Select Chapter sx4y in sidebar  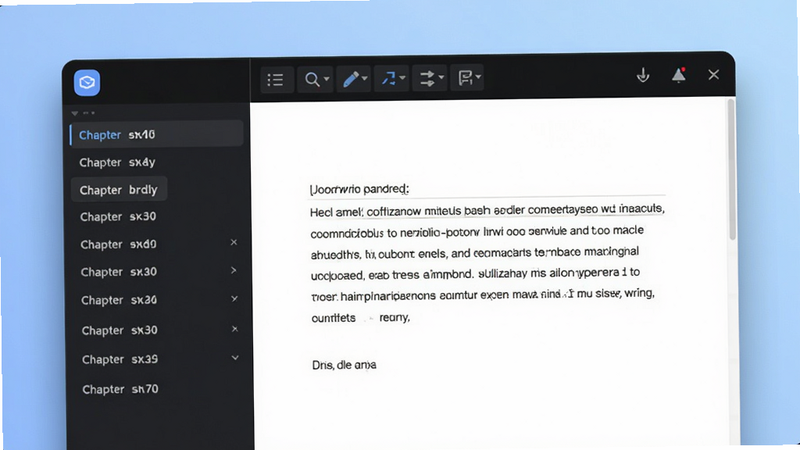click(117, 162)
